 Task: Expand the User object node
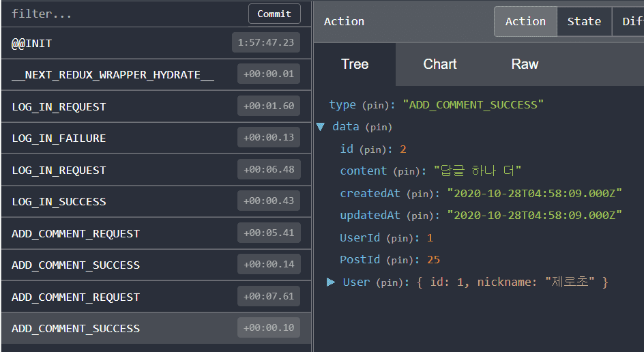(331, 282)
